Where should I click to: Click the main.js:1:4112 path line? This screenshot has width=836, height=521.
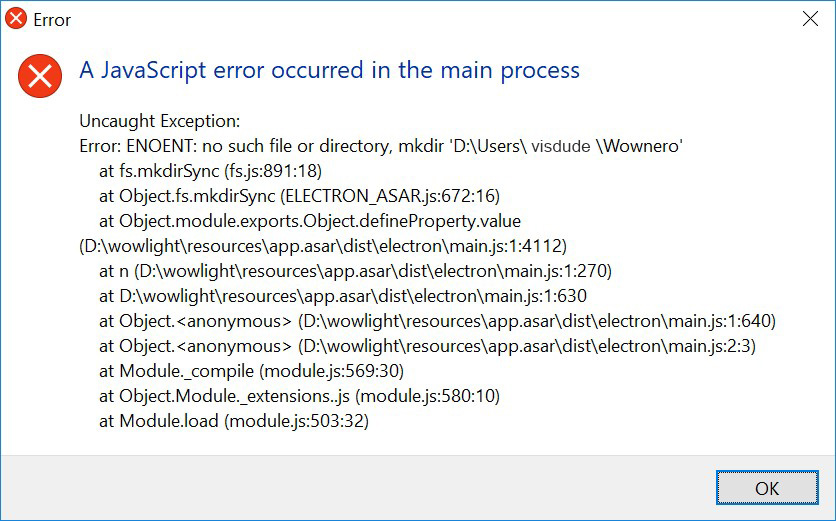point(323,246)
